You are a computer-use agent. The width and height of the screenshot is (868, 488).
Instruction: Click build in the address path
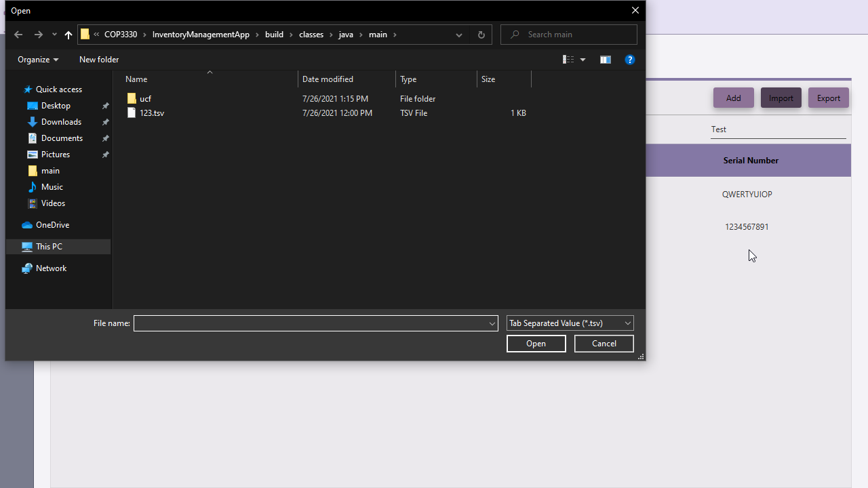pyautogui.click(x=274, y=35)
